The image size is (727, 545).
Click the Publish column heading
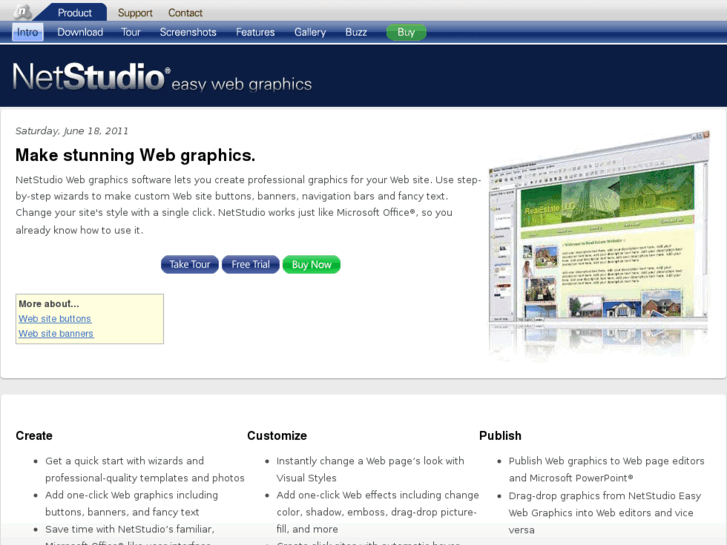click(500, 436)
